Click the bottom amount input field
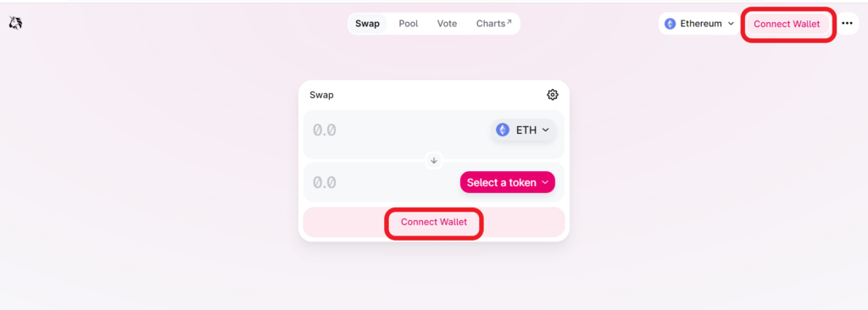The width and height of the screenshot is (868, 310). pyautogui.click(x=382, y=182)
